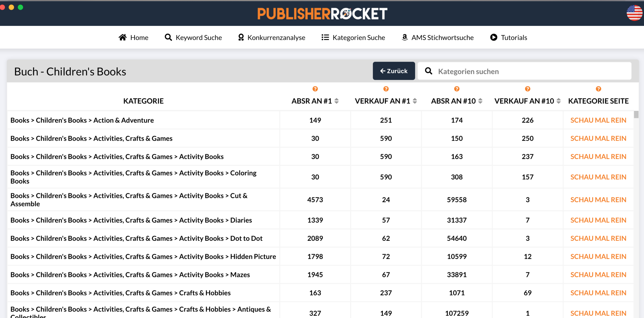Click the Publisher Rocket logo
Screen dimensions: 644x318
tap(322, 14)
